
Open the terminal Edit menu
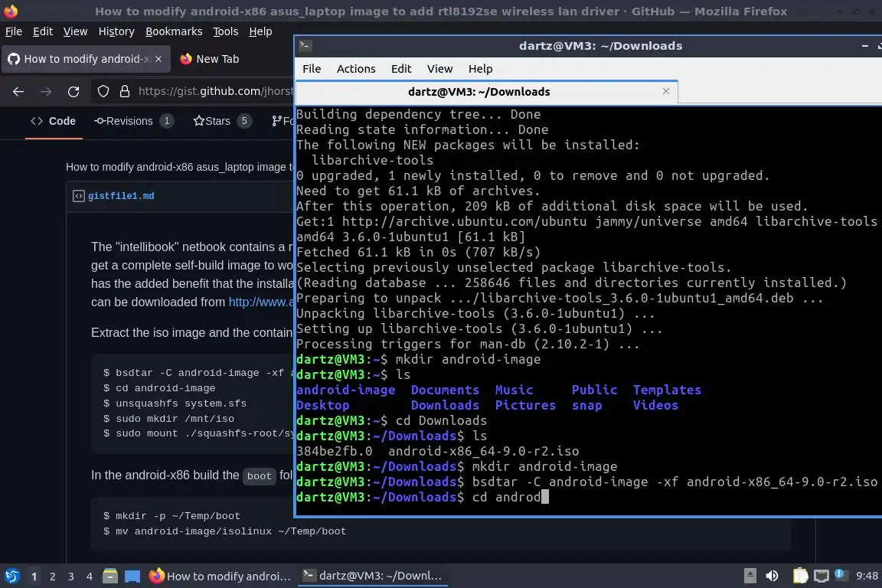[x=401, y=69]
